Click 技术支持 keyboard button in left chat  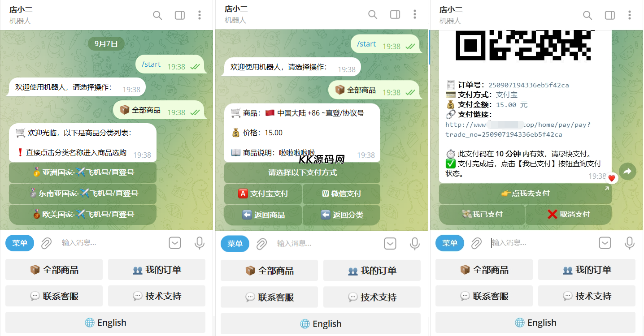(157, 296)
